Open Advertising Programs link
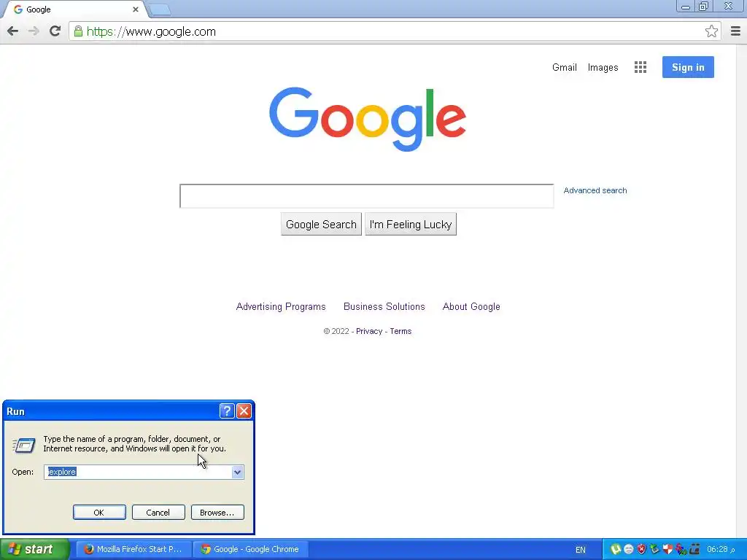 pyautogui.click(x=281, y=307)
